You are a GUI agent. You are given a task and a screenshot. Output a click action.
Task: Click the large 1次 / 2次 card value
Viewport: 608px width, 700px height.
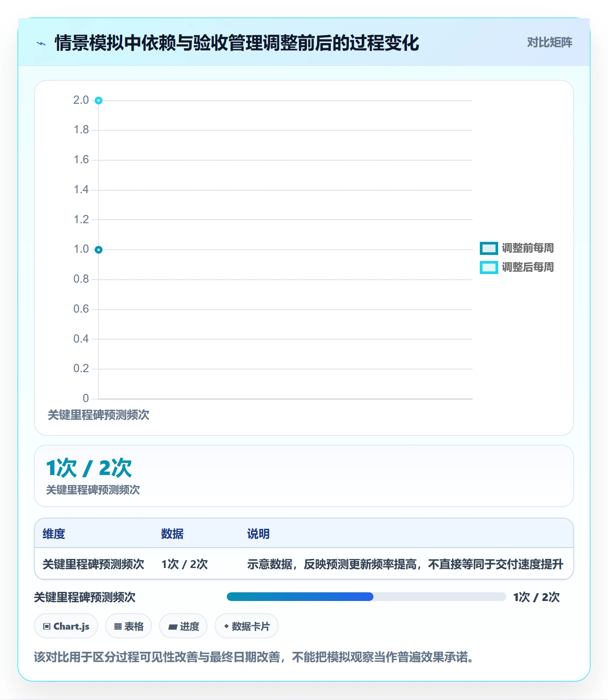89,468
